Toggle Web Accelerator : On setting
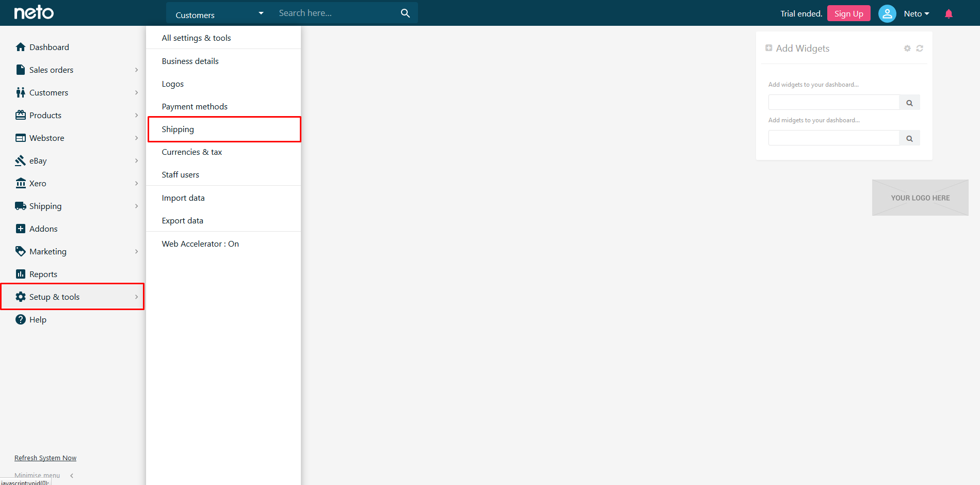The image size is (980, 485). pos(200,244)
